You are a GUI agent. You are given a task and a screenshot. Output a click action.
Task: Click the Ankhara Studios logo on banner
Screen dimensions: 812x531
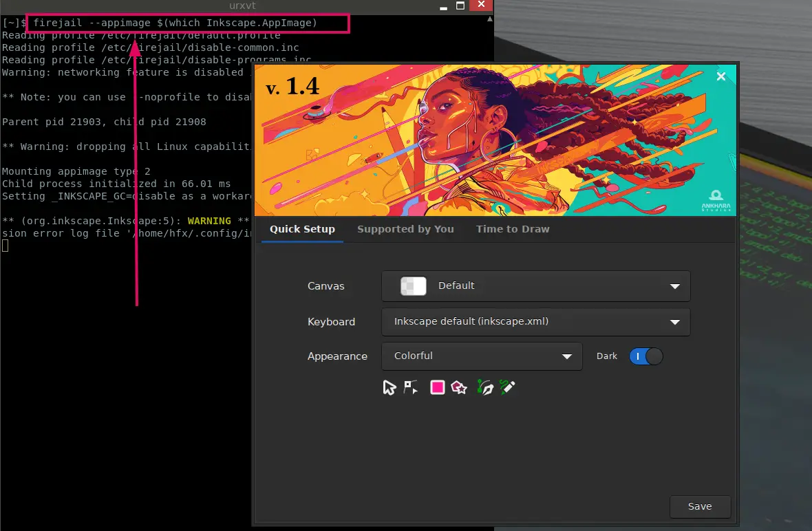pos(716,200)
